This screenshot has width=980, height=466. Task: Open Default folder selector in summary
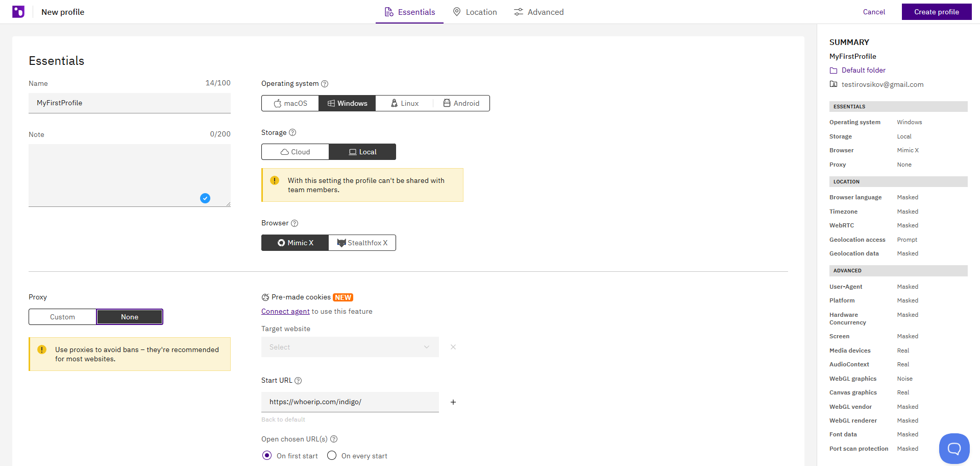coord(863,70)
